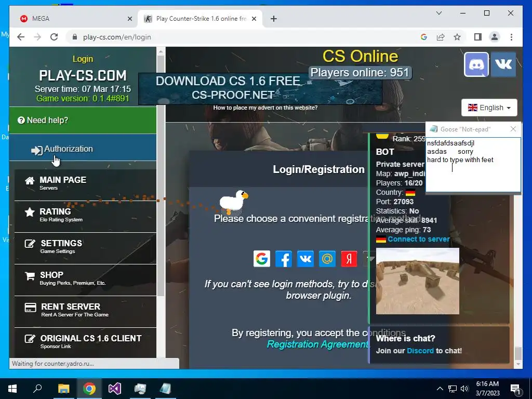Open the DOWNLOAD CS 1.6 FREE banner
The height and width of the screenshot is (399, 532).
click(260, 88)
